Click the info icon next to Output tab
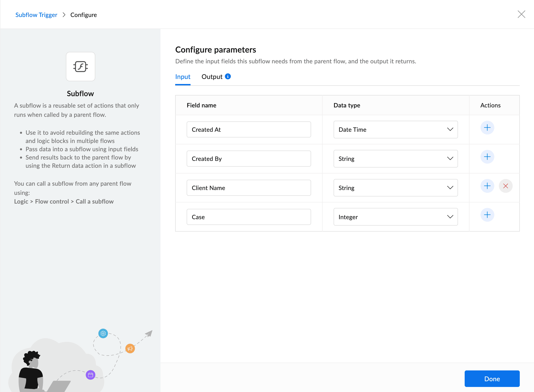Viewport: 534px width, 392px height. coord(228,76)
